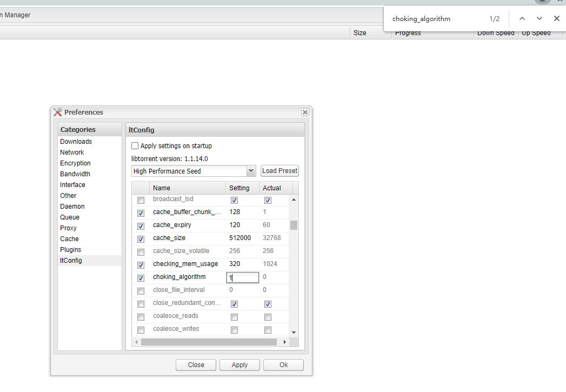The image size is (566, 392).
Task: Uncheck the cache_buffer_chunk row checkbox
Action: (x=141, y=214)
